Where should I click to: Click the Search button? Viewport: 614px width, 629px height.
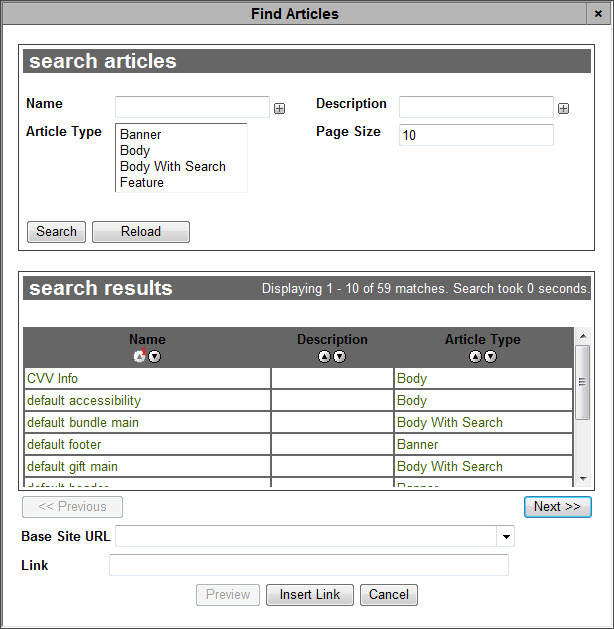coord(56,232)
